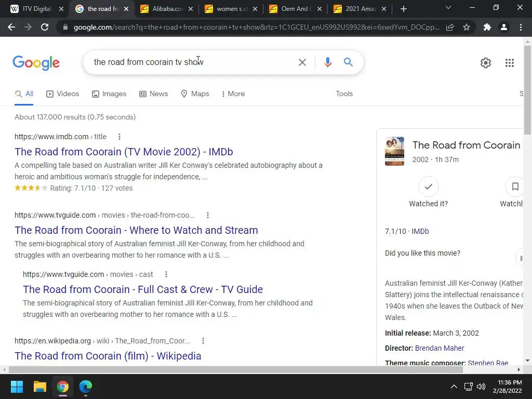This screenshot has height=399, width=532.
Task: Select the All results filter
Action: [x=24, y=94]
